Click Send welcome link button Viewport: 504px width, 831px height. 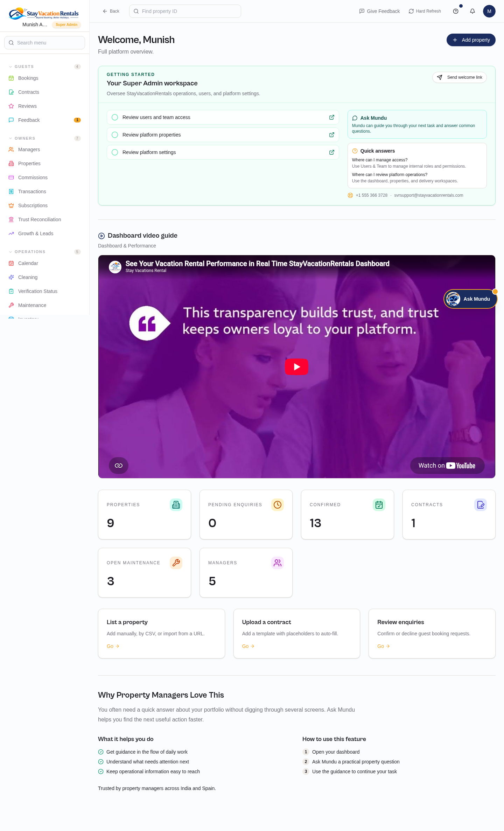click(460, 77)
